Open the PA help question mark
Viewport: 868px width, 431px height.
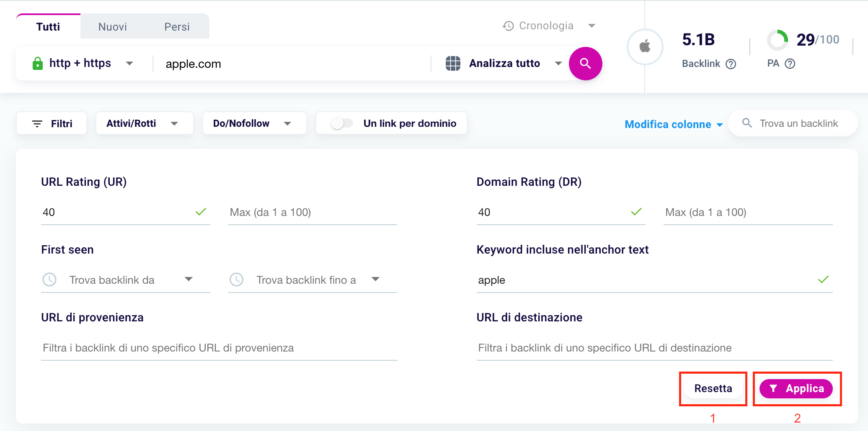click(x=790, y=64)
